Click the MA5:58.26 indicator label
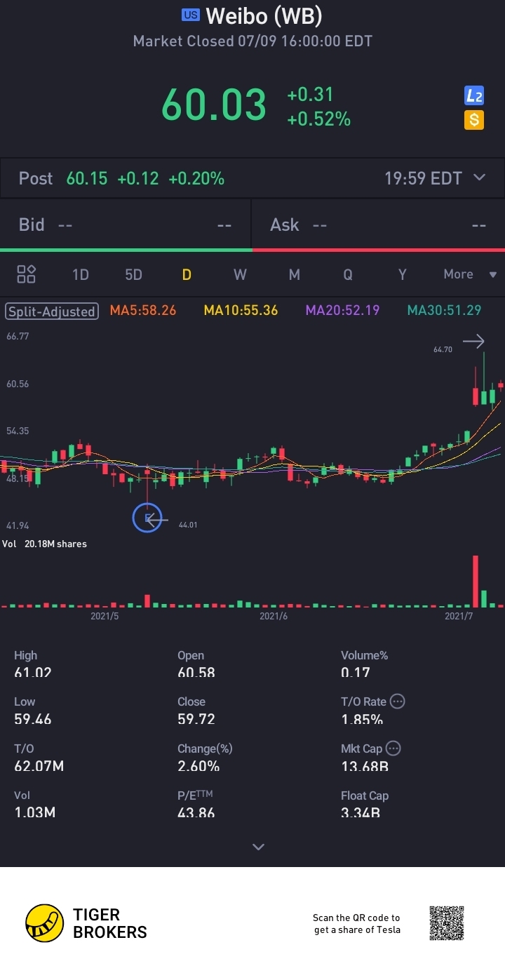This screenshot has width=505, height=980. [143, 310]
